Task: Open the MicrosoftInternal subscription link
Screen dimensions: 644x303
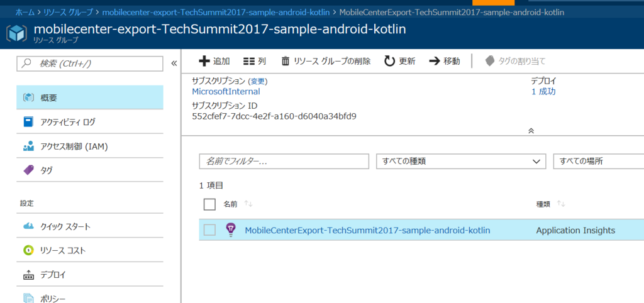Action: 226,92
